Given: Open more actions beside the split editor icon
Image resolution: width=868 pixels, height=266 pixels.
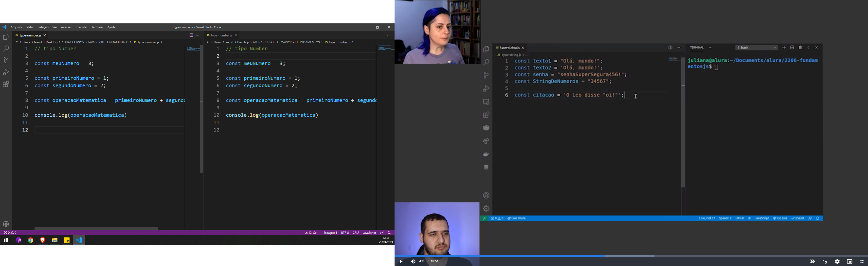Looking at the screenshot, I should (x=198, y=35).
